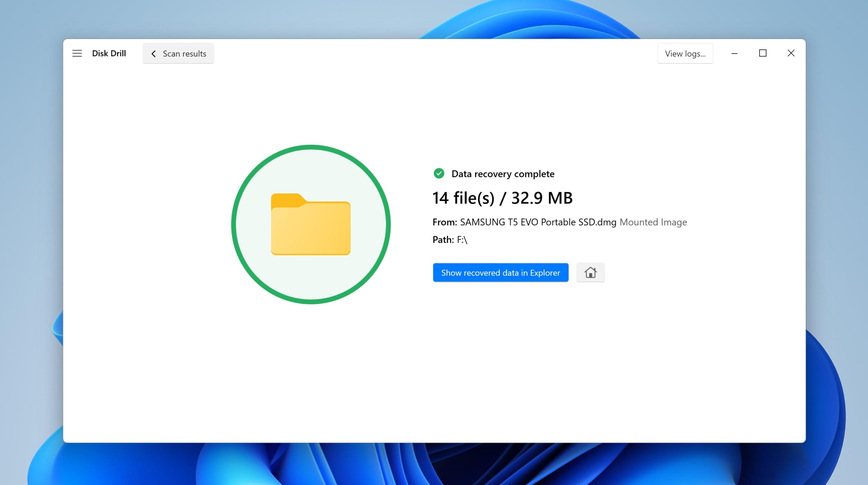Click '14 file(s) / 32.9 MB' text
868x485 pixels.
[502, 198]
